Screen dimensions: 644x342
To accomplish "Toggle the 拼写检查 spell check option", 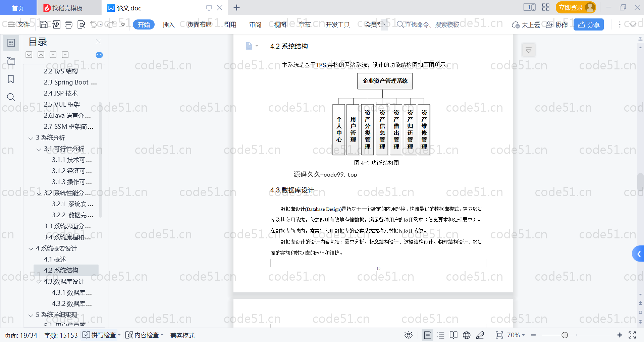I will tap(100, 335).
